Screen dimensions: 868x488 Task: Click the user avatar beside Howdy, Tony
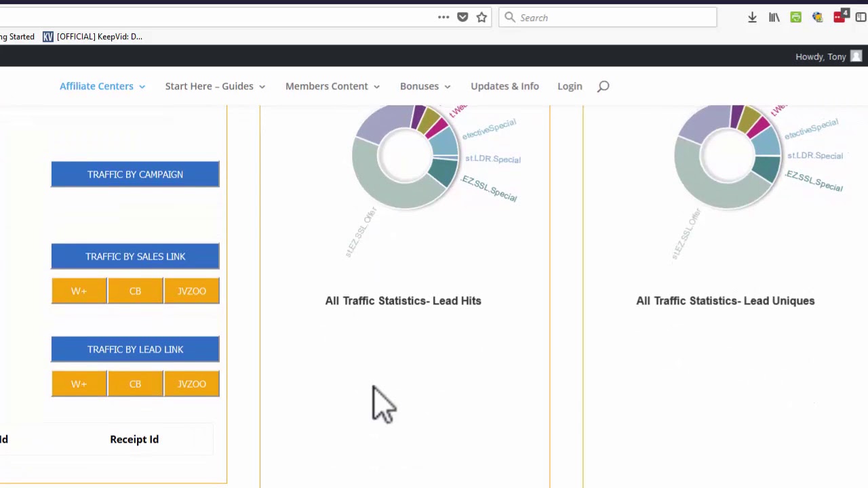856,56
